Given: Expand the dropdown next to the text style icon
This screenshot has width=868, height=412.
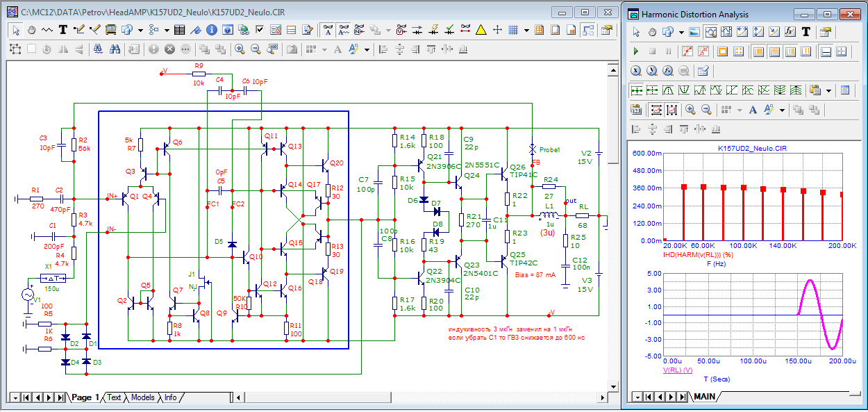Looking at the screenshot, I should 366,49.
